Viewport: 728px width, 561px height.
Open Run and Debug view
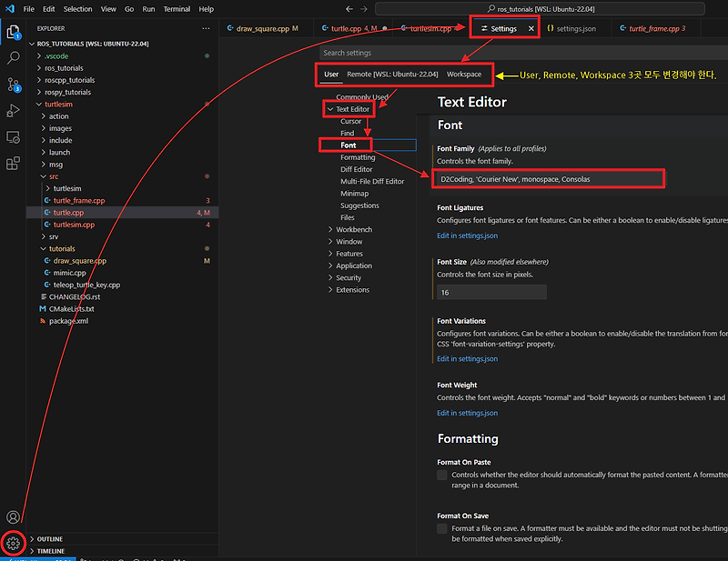point(13,110)
